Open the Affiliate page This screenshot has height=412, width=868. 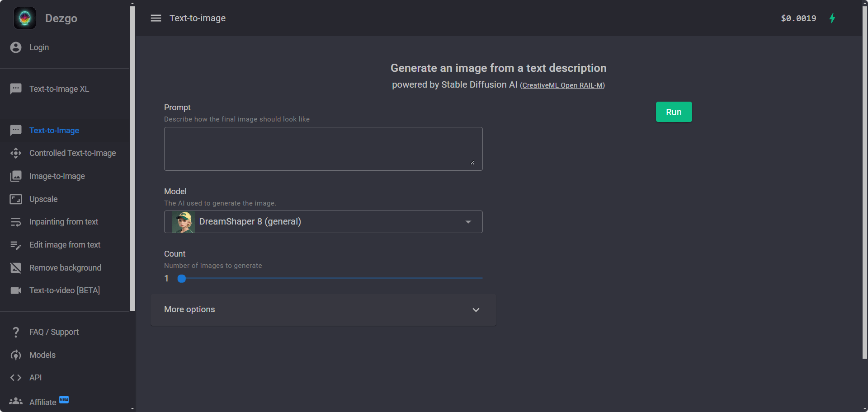[x=42, y=402]
